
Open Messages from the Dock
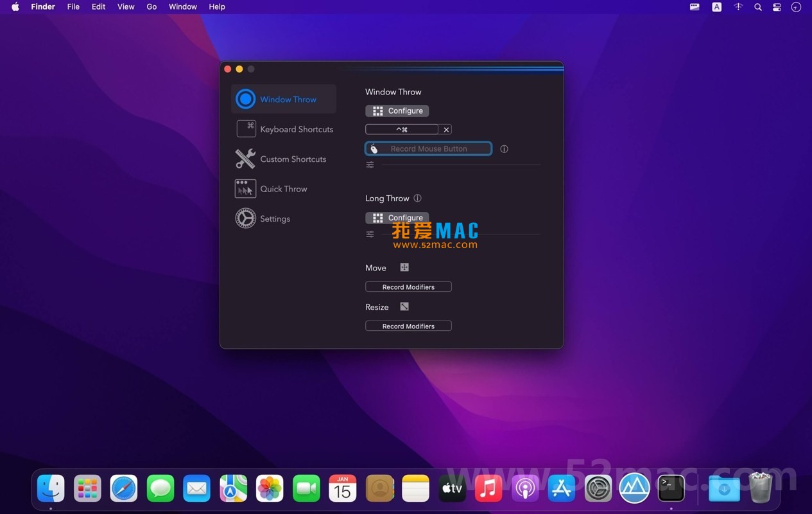160,489
